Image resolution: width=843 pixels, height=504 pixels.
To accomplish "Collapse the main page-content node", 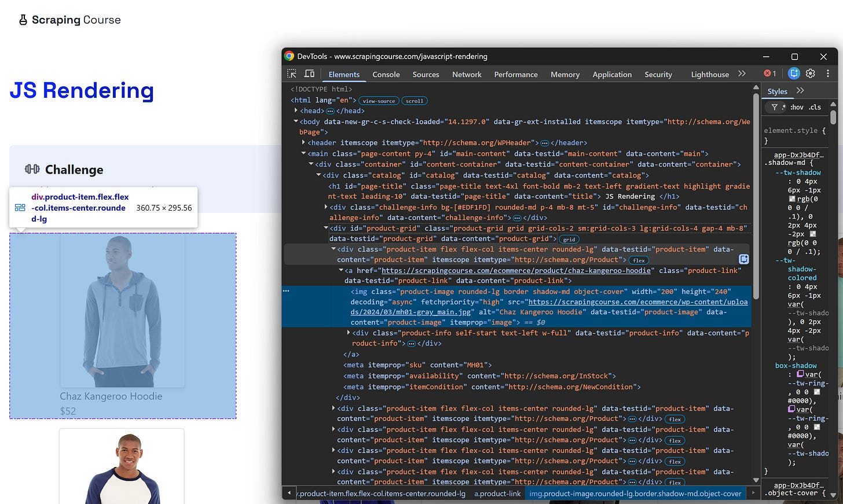I will point(303,153).
